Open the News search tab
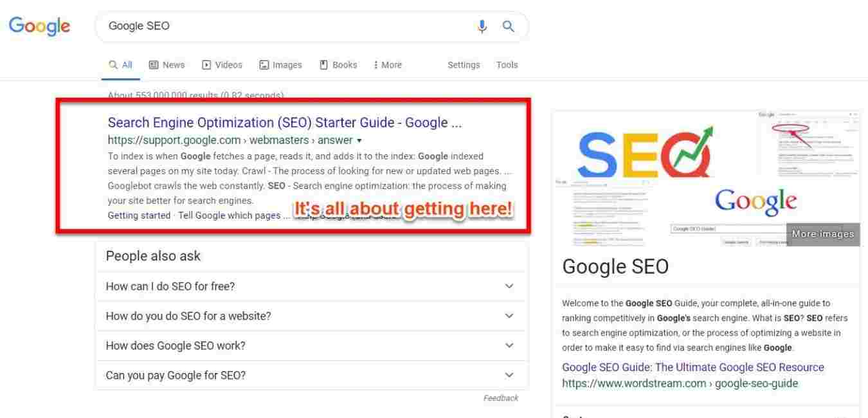Image resolution: width=868 pixels, height=418 pixels. tap(167, 65)
